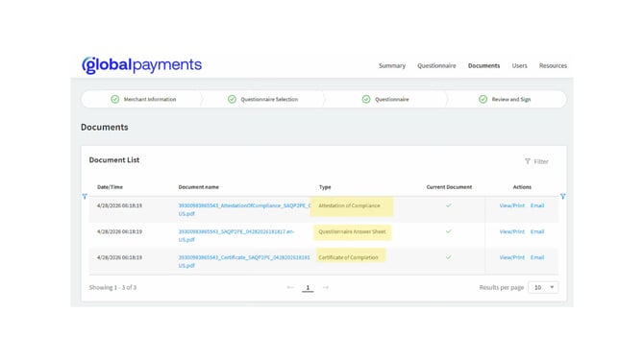644x361 pixels.
Task: Click the Questionnaire Answer Sheet type cell
Action: click(x=352, y=231)
